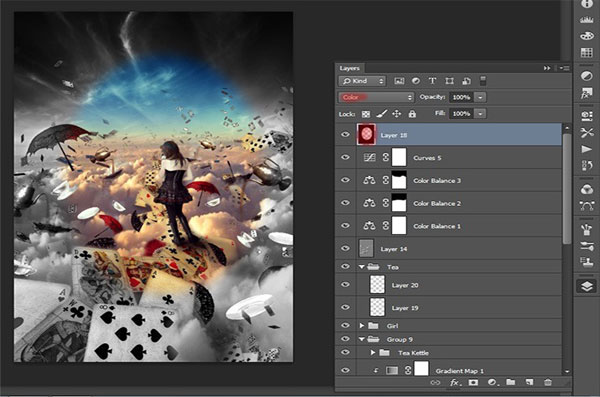
Task: Click the highlighted Layers panel dock icon
Action: 587,286
